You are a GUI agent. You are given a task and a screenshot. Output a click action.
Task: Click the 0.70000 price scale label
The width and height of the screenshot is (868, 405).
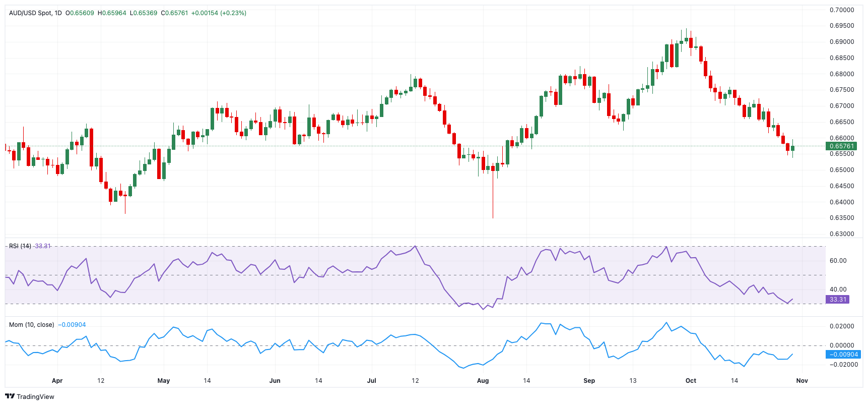click(x=842, y=10)
